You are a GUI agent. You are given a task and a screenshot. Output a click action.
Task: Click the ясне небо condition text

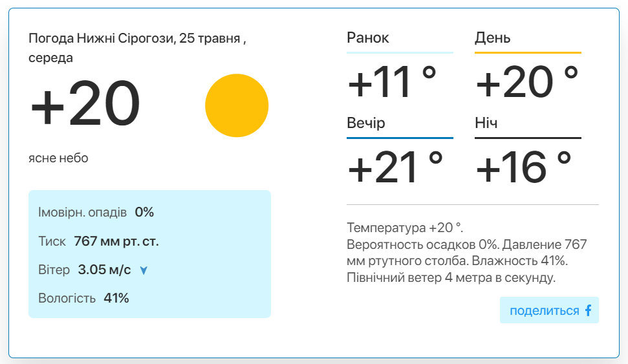coord(58,158)
